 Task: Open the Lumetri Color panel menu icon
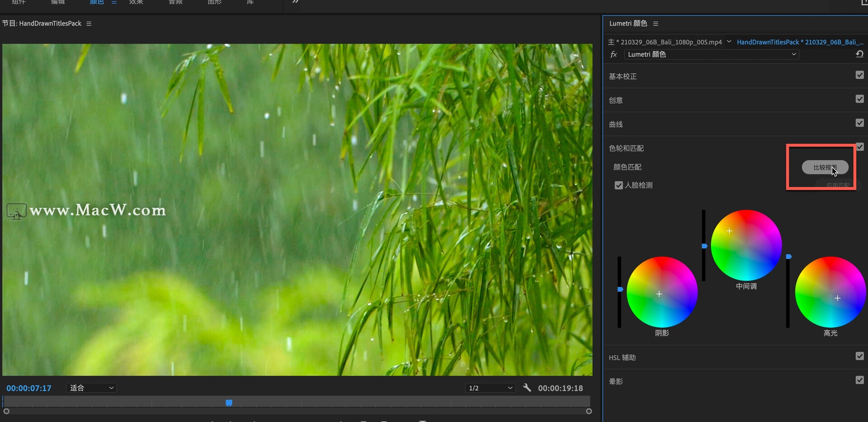tap(656, 23)
